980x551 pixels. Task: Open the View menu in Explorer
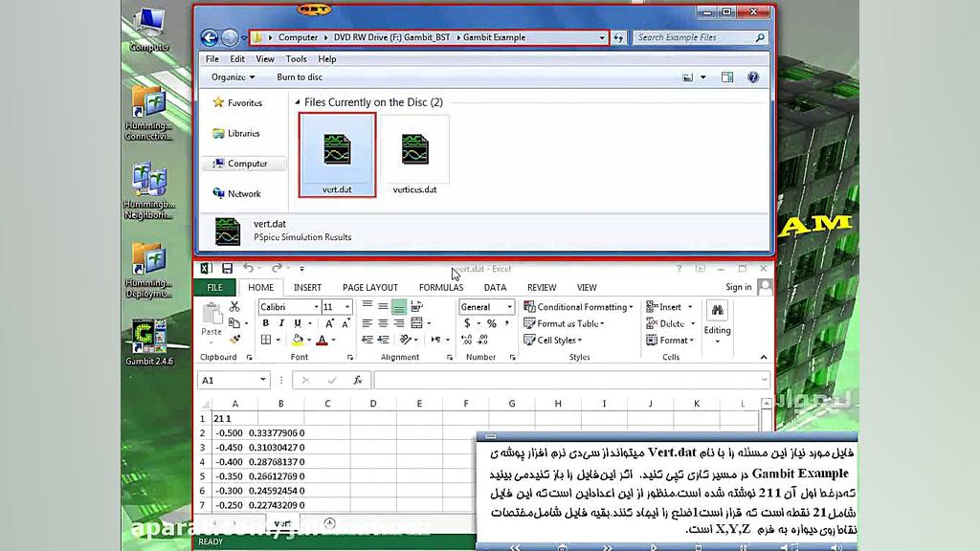(x=264, y=58)
